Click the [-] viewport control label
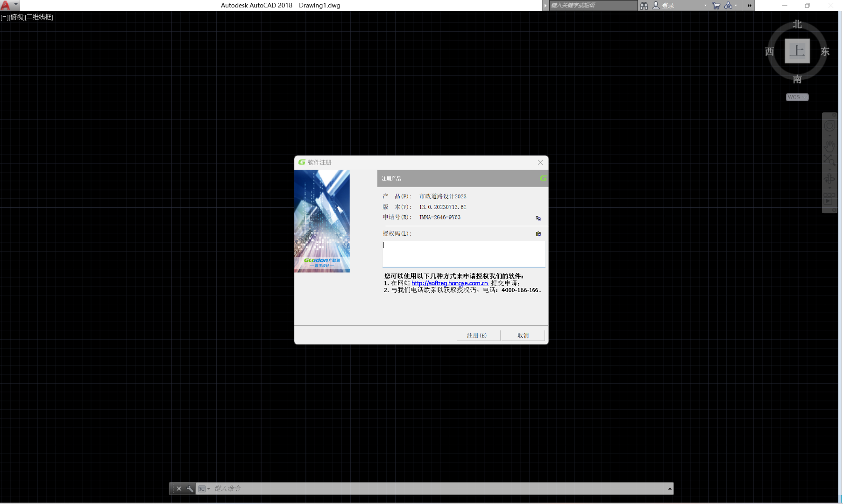This screenshot has width=843, height=504. point(4,17)
